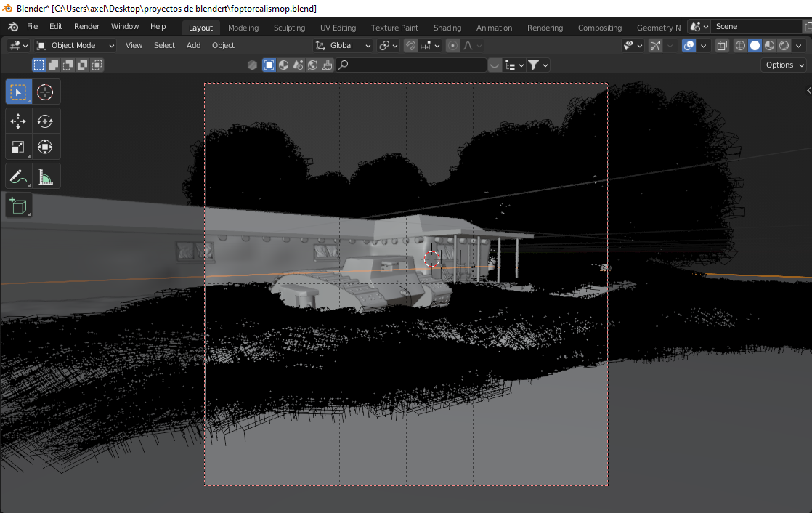Screen dimensions: 812x513
Task: Open object visibility and selectability dropdown
Action: point(633,46)
